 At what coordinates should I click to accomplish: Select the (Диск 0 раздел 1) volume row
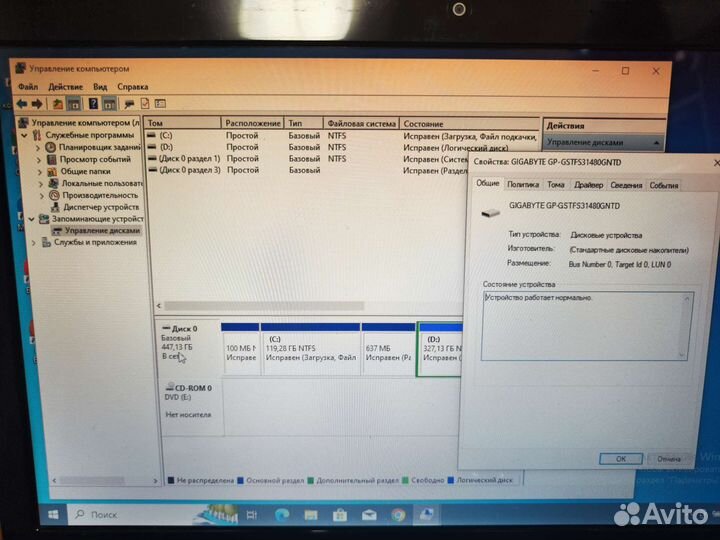tap(307, 158)
